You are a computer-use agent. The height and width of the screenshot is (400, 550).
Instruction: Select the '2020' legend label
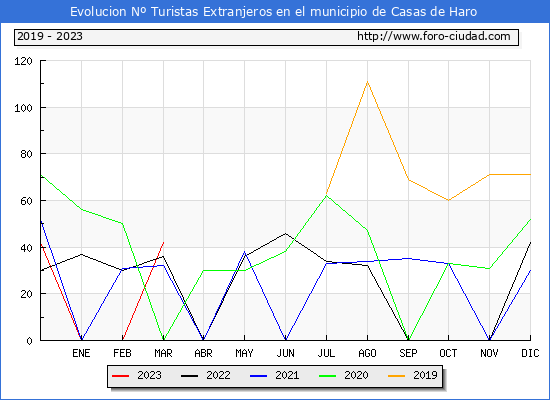pos(356,375)
